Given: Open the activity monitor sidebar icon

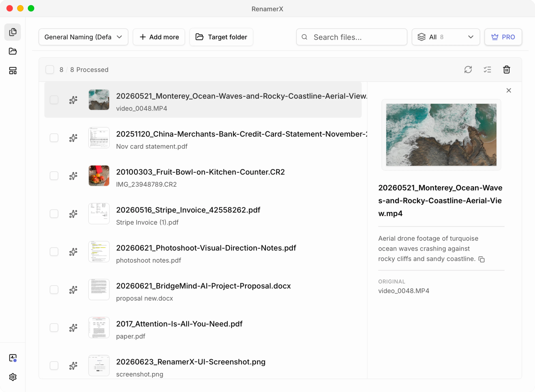Looking at the screenshot, I should coord(13,358).
